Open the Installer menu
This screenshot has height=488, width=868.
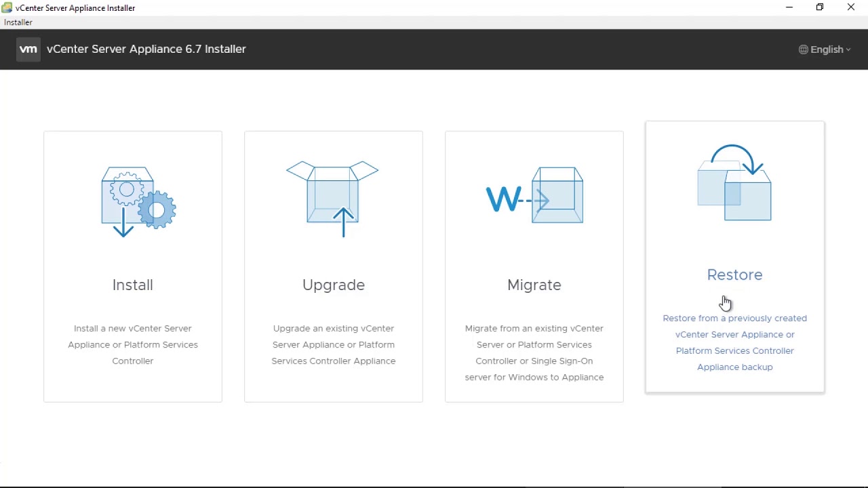[18, 22]
